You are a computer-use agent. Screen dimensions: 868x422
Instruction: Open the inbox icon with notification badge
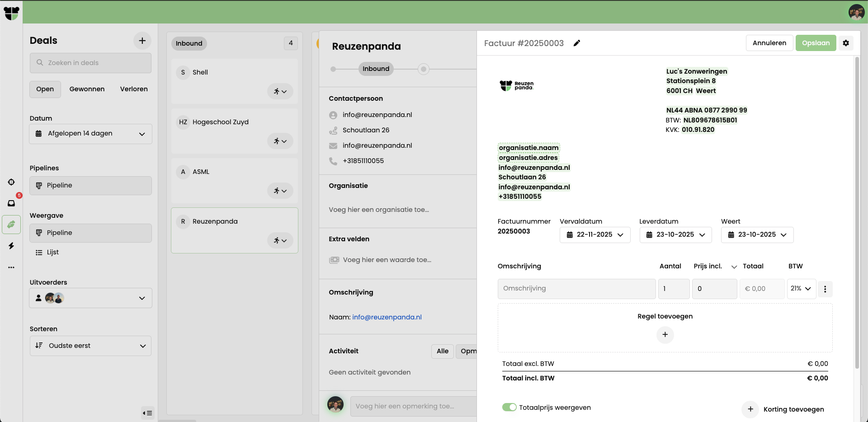point(11,203)
